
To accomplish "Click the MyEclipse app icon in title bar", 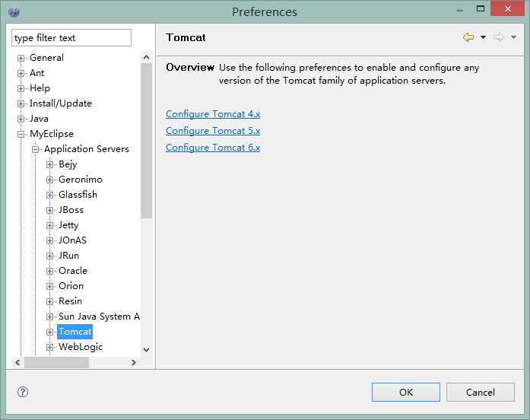I will click(x=14, y=12).
